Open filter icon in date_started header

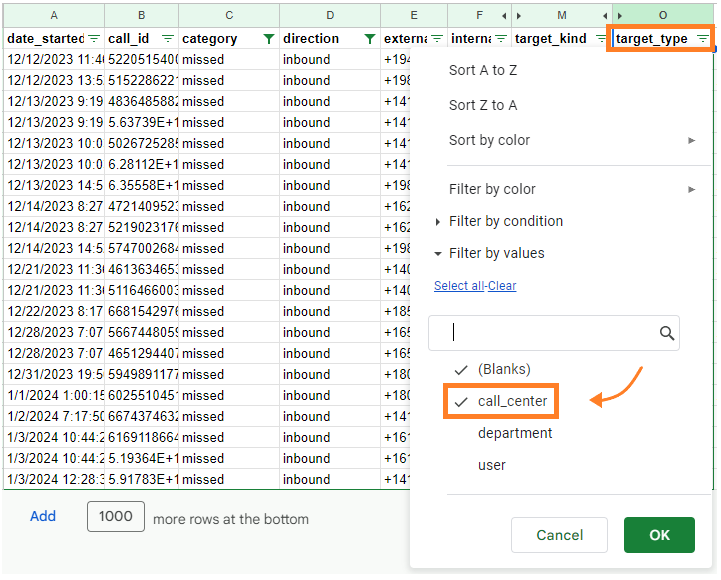pos(94,39)
